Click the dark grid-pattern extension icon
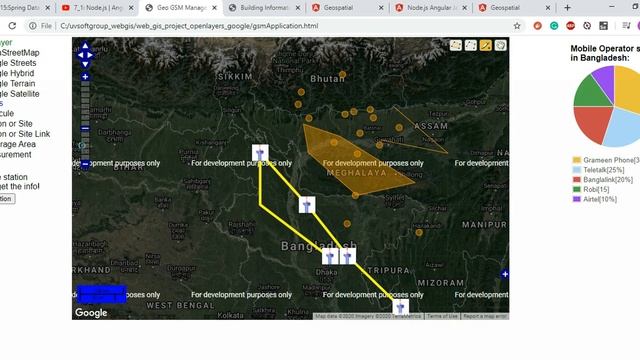The height and width of the screenshot is (360, 640). tap(603, 26)
